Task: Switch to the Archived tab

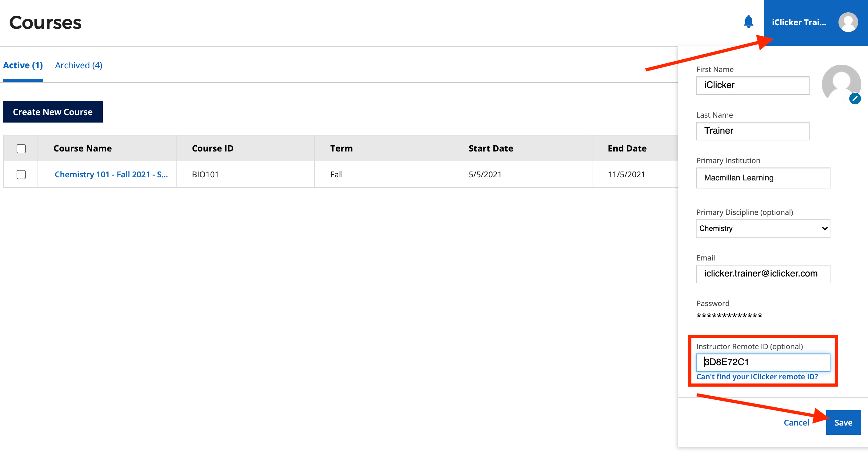Action: tap(78, 65)
